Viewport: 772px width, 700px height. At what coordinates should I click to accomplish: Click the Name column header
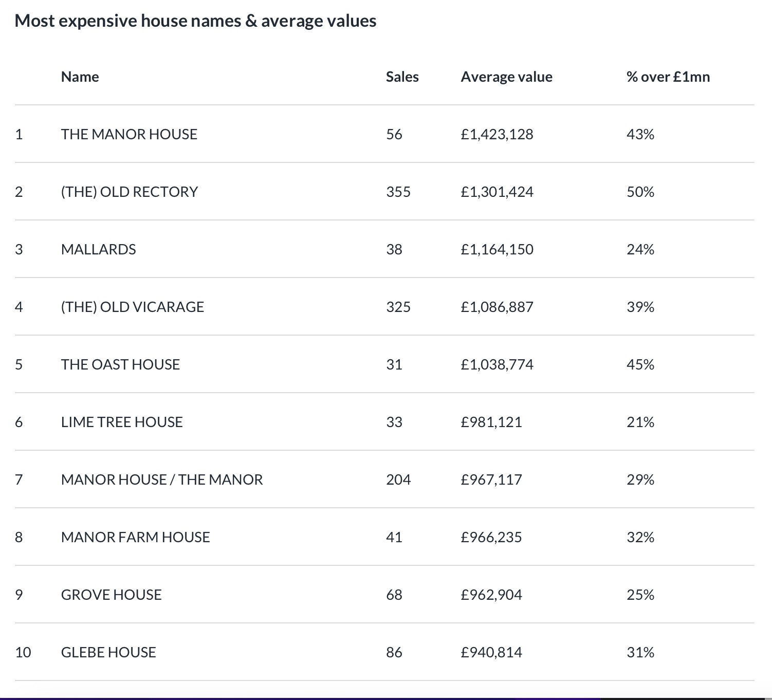[80, 77]
